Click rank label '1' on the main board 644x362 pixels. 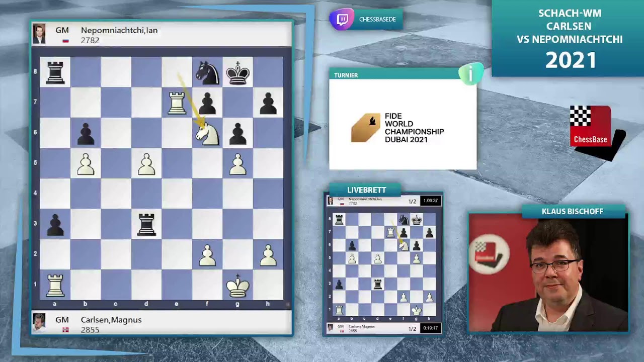[x=35, y=285]
